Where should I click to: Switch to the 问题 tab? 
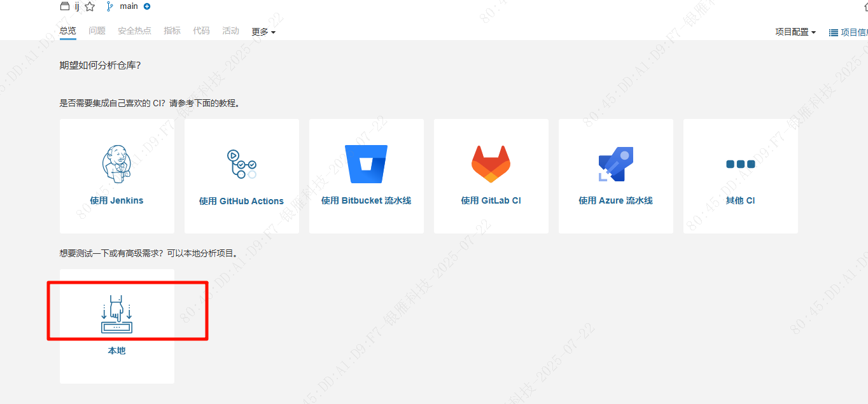coord(97,31)
